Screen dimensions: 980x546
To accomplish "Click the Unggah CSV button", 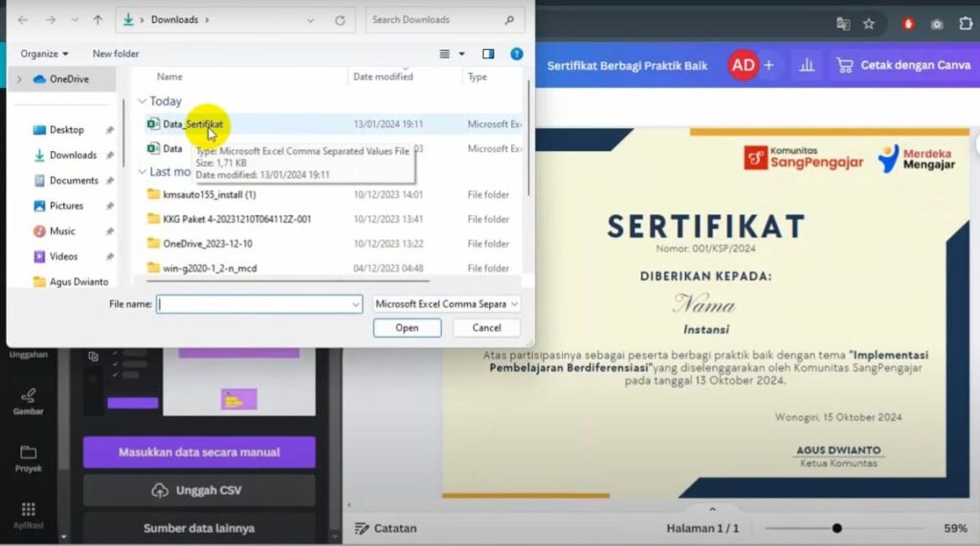I will [199, 491].
